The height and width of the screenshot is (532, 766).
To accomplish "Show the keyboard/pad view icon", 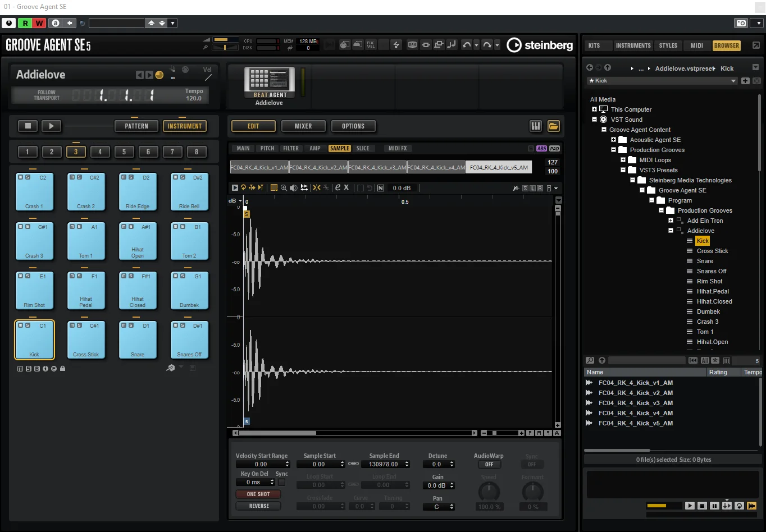I will (536, 126).
